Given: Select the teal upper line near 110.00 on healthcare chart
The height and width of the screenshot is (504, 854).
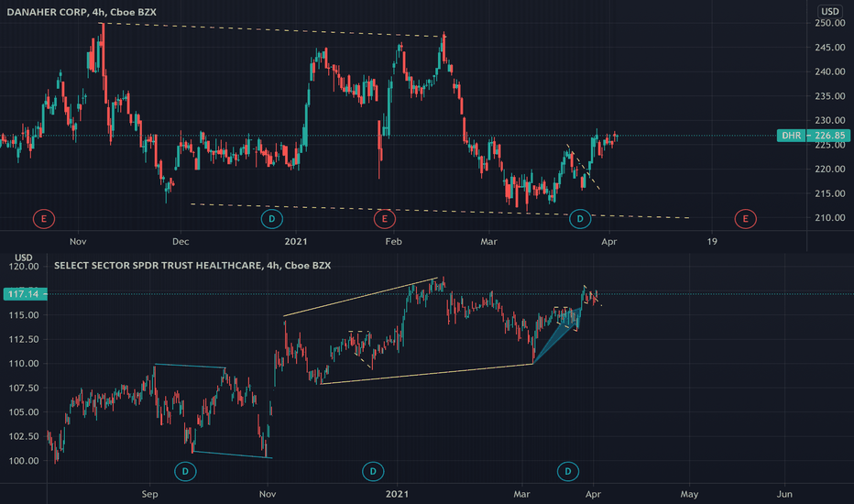Looking at the screenshot, I should coord(190,366).
